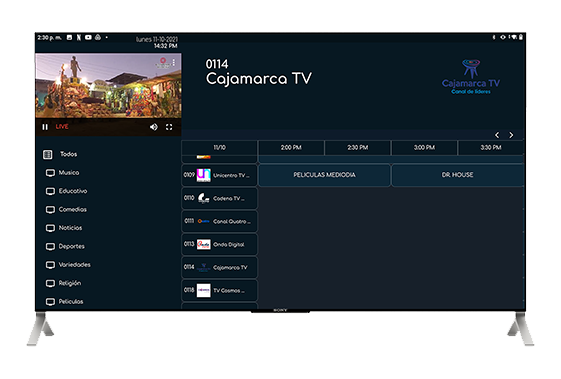Open PELICULAS MEDIODIA program entry
Screen dimensions: 561x379
pyautogui.click(x=324, y=175)
